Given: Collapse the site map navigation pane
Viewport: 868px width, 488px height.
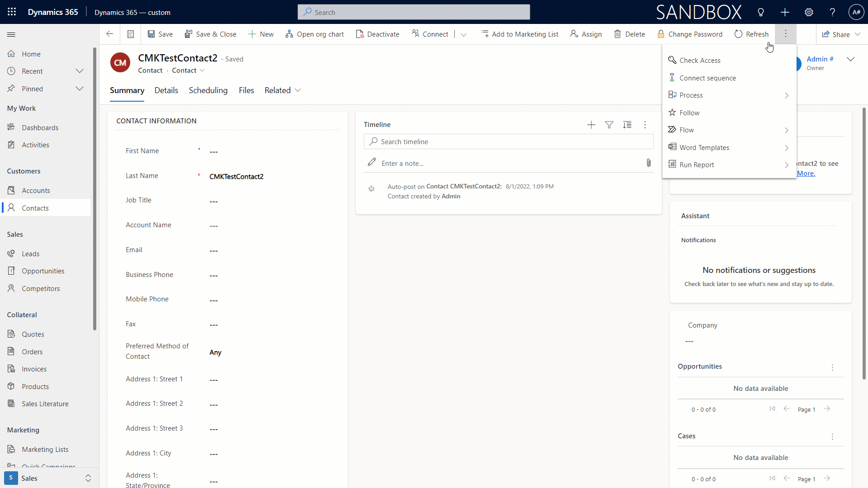Looking at the screenshot, I should (11, 34).
